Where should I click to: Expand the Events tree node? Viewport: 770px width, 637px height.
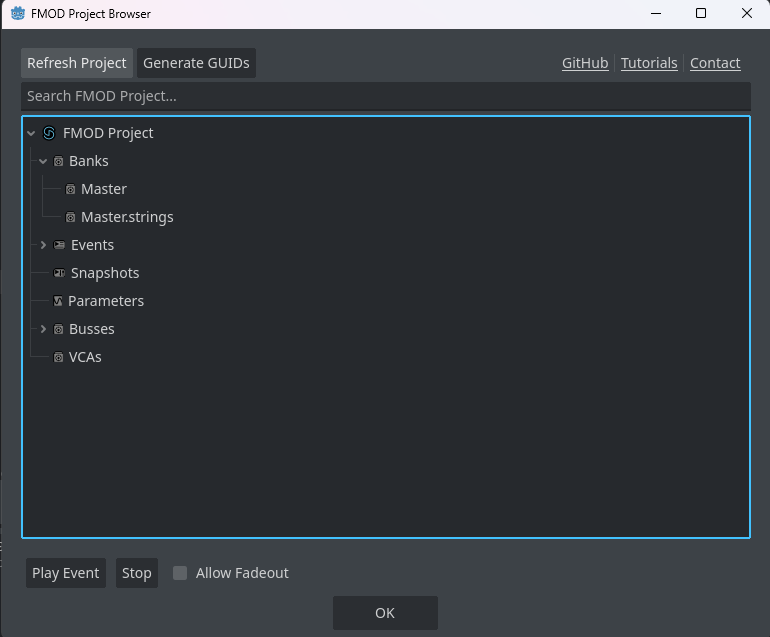tap(43, 245)
